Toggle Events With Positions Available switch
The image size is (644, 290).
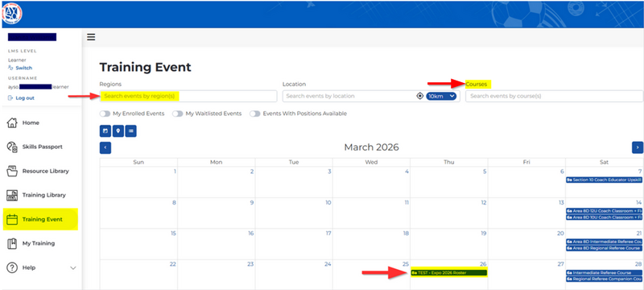pyautogui.click(x=255, y=114)
